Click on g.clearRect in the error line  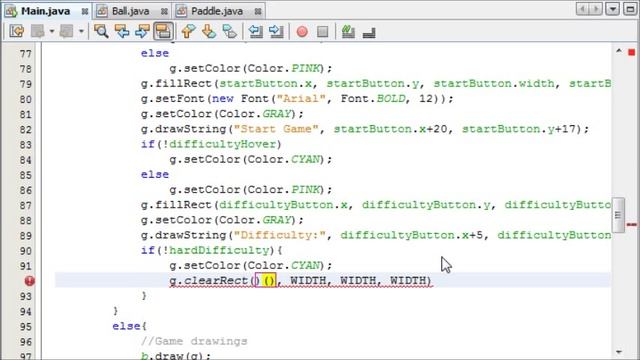tap(209, 280)
